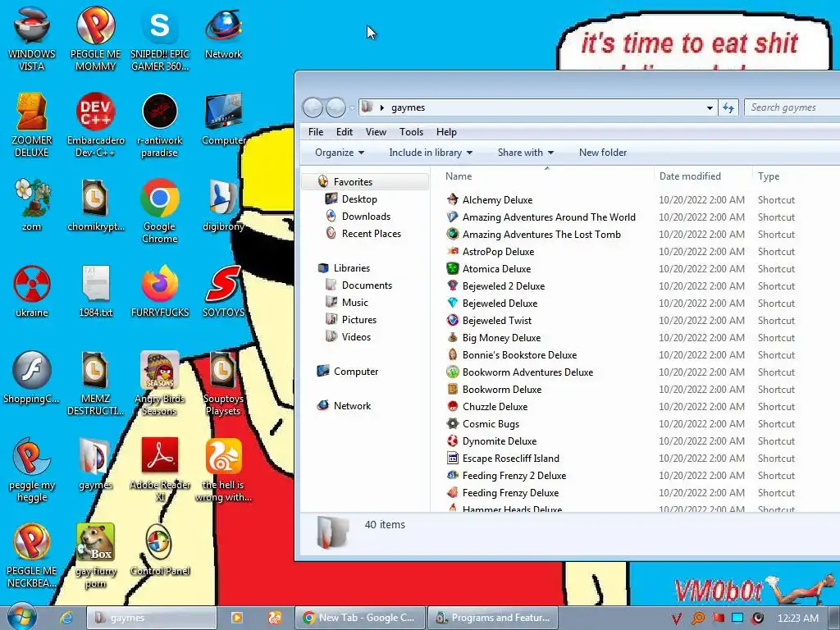
Task: Open the Windows Start orb
Action: pyautogui.click(x=21, y=617)
